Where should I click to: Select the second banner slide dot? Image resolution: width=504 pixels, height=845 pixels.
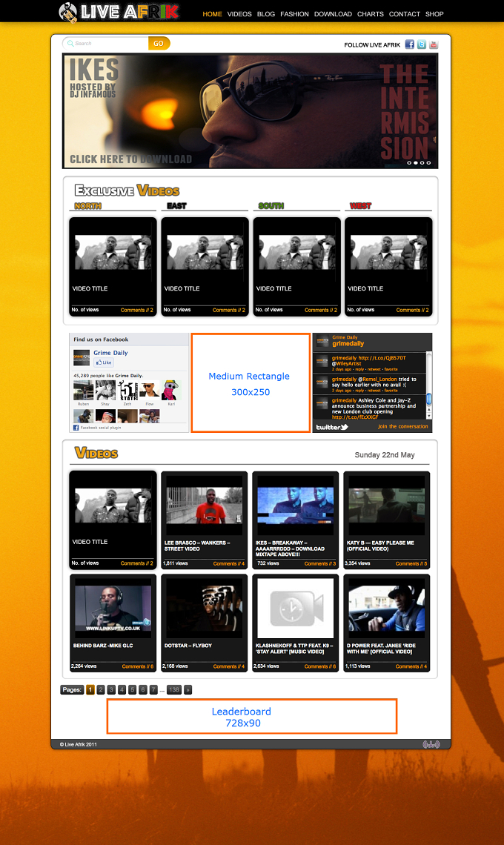(x=416, y=163)
